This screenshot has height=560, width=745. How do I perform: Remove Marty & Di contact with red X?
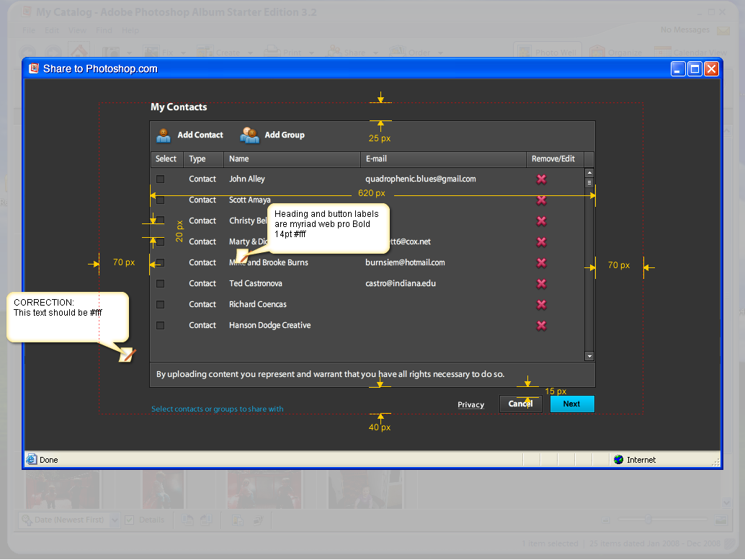pyautogui.click(x=541, y=242)
